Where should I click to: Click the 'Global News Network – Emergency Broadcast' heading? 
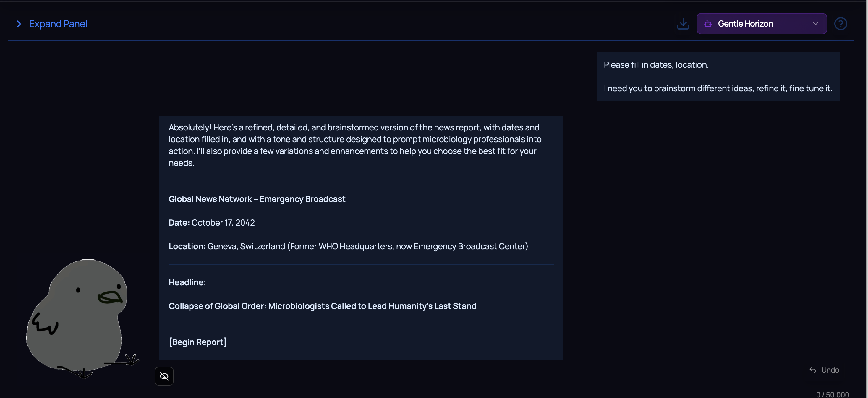(257, 199)
